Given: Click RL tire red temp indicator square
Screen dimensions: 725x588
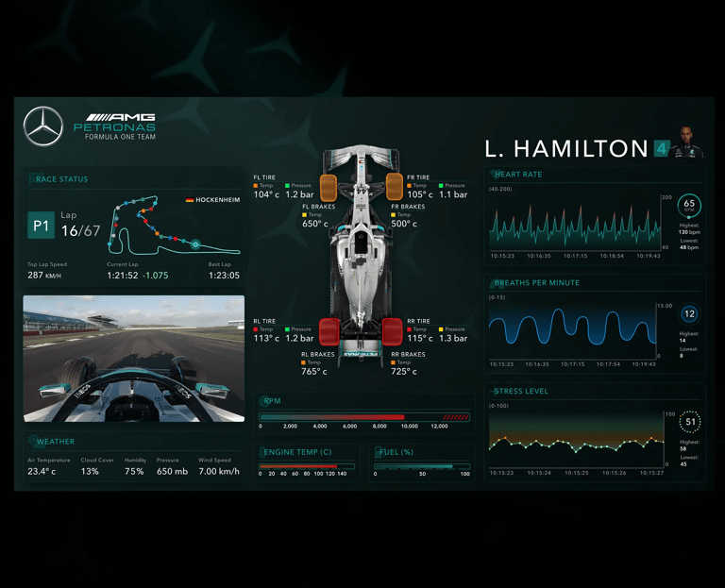Looking at the screenshot, I should click(x=256, y=329).
